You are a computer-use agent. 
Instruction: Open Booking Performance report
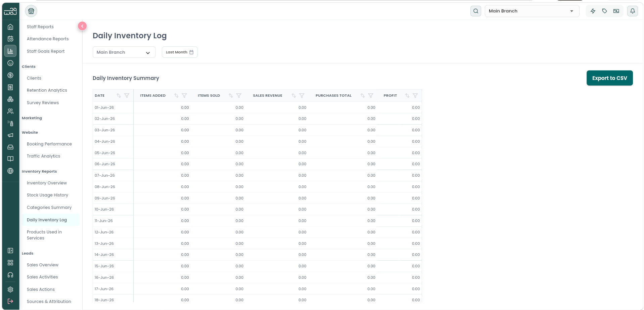[x=49, y=144]
